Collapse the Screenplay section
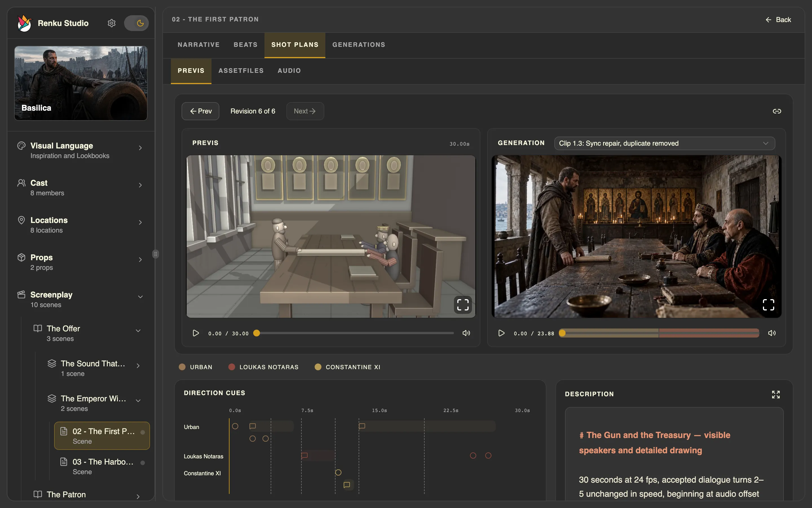 tap(140, 297)
